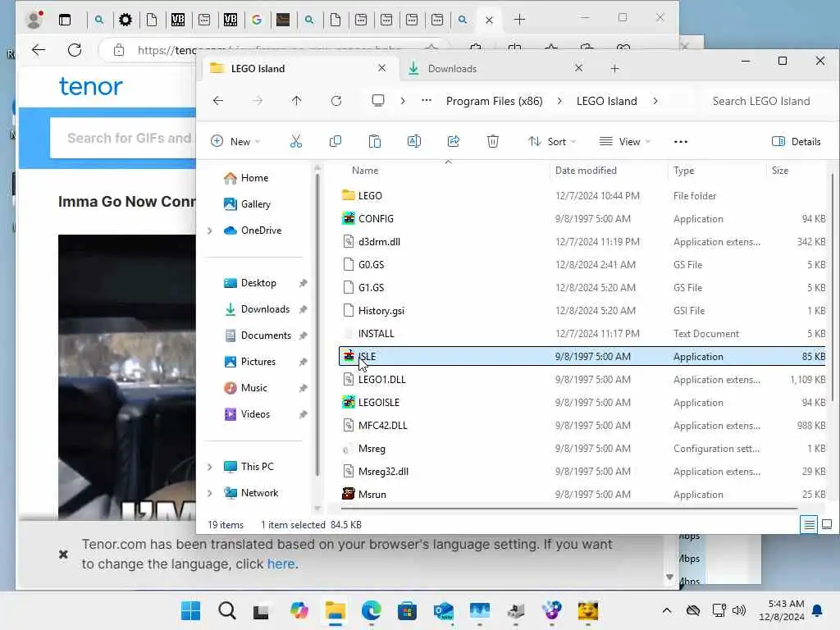The image size is (840, 630).
Task: Open Home in the navigation pane
Action: [254, 178]
